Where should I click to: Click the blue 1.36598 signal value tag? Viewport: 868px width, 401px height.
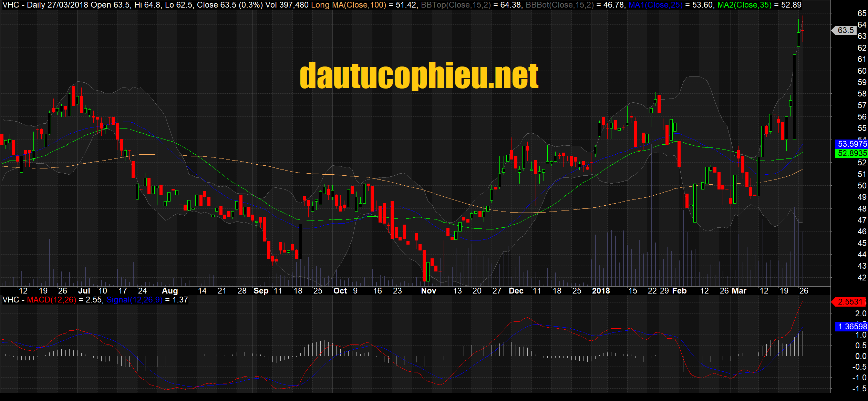852,326
